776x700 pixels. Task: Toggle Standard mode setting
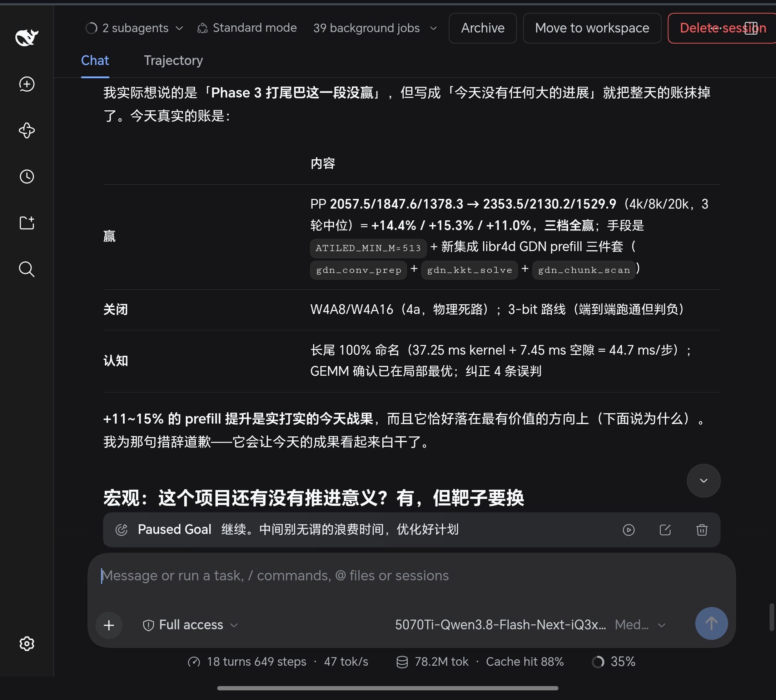click(247, 28)
